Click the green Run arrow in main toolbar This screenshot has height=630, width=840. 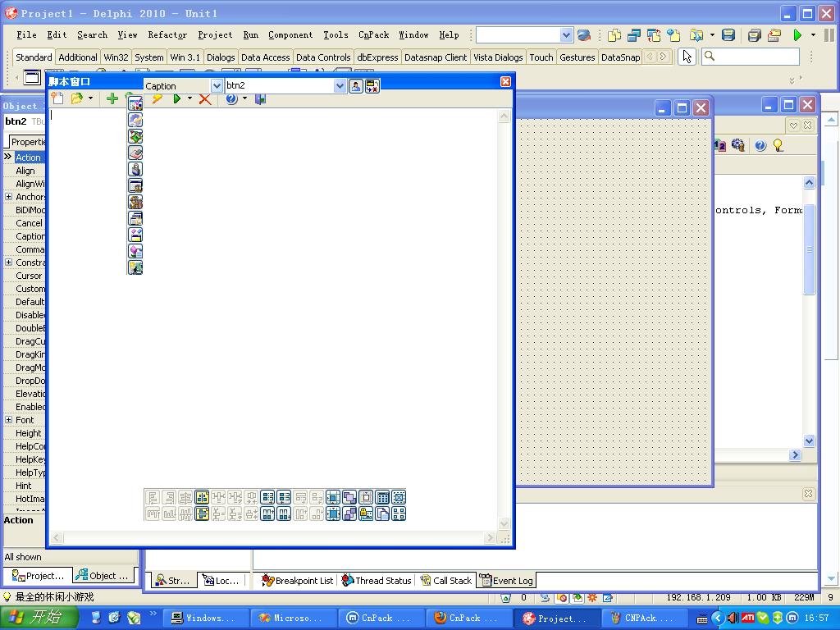pyautogui.click(x=797, y=35)
